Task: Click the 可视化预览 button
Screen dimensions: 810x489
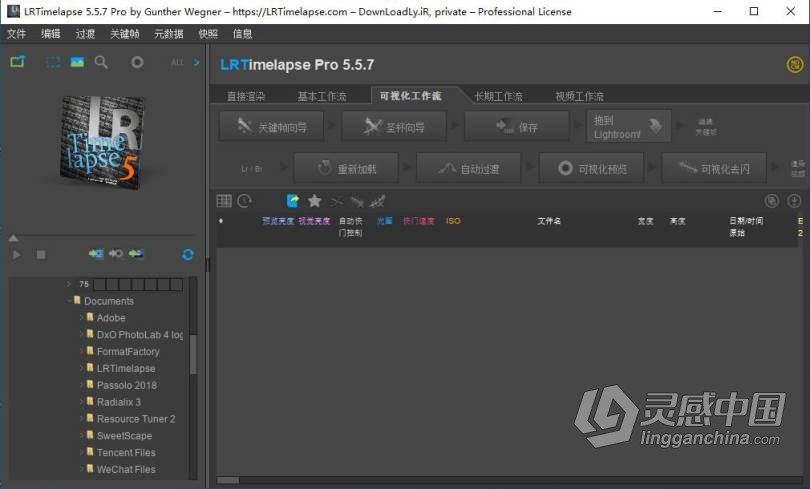Action: coord(591,168)
